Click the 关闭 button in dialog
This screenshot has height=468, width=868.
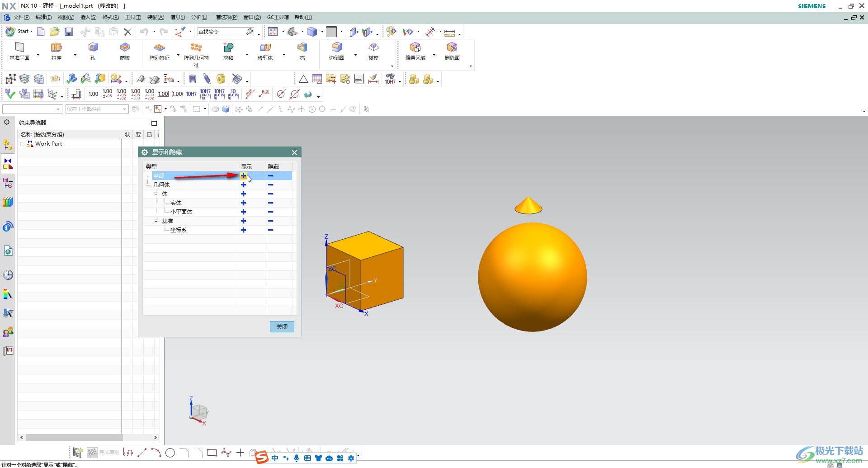[x=282, y=326]
